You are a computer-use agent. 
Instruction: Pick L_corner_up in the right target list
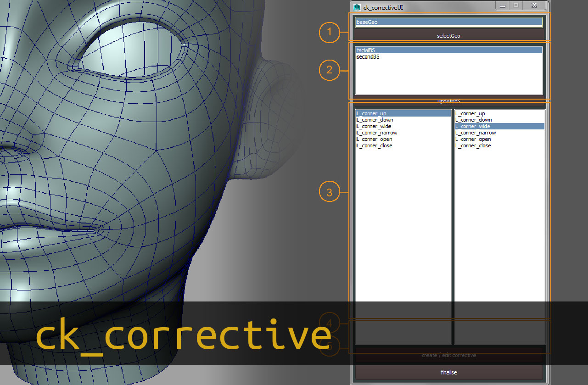(x=470, y=113)
